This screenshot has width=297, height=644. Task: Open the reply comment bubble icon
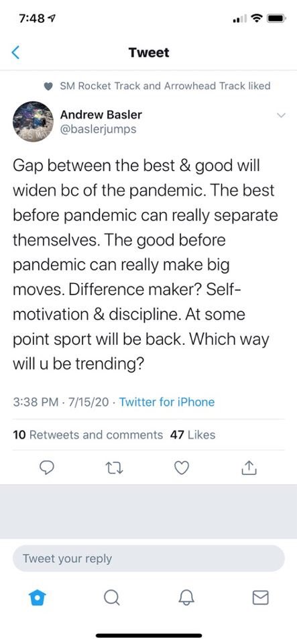coord(48,468)
